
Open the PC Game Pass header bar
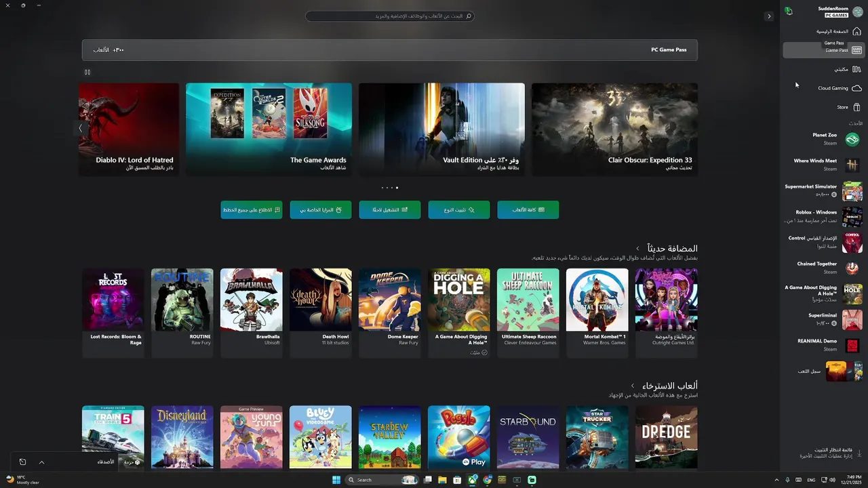point(390,49)
